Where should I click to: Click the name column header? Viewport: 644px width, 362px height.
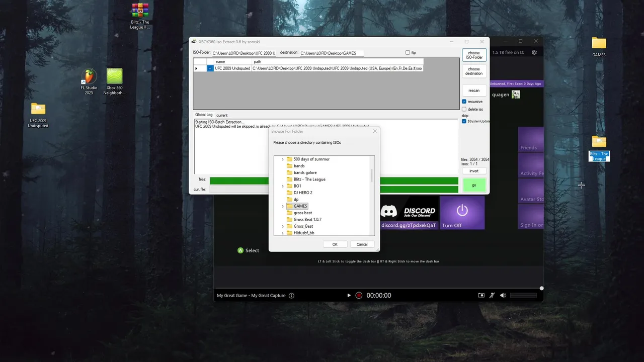232,62
